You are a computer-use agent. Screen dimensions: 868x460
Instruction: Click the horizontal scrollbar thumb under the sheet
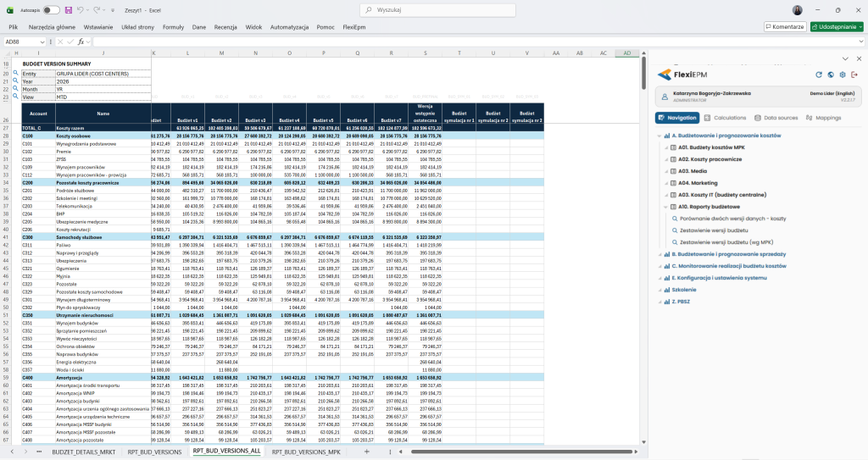tap(523, 452)
